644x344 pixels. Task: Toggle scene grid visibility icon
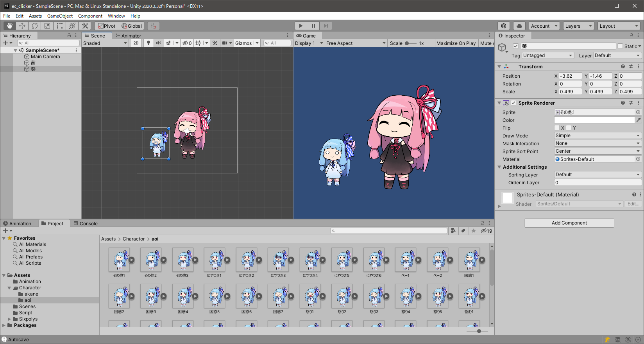[x=198, y=43]
